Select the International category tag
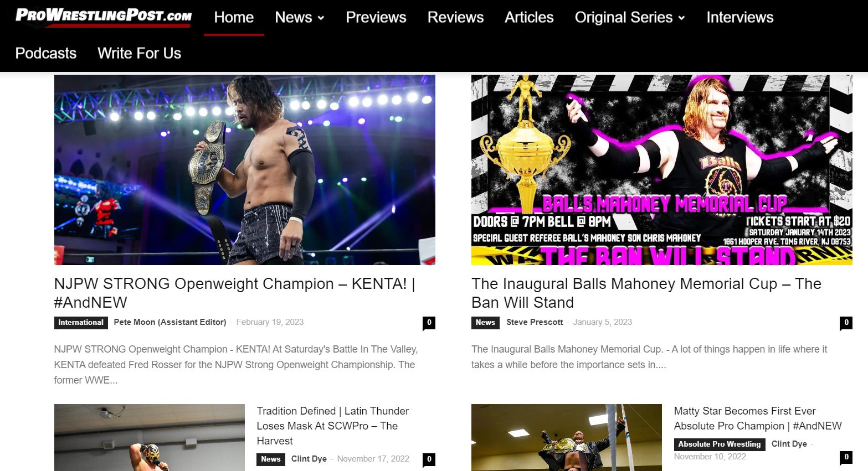The image size is (868, 471). pyautogui.click(x=81, y=323)
